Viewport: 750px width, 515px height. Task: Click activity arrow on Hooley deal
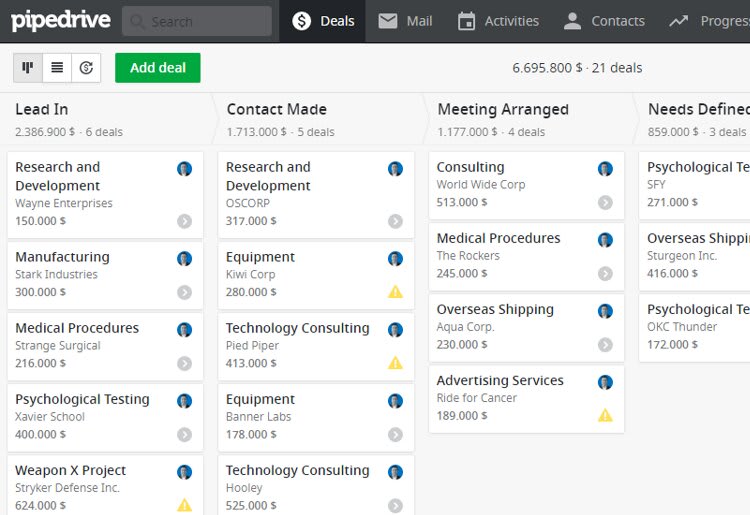(395, 505)
